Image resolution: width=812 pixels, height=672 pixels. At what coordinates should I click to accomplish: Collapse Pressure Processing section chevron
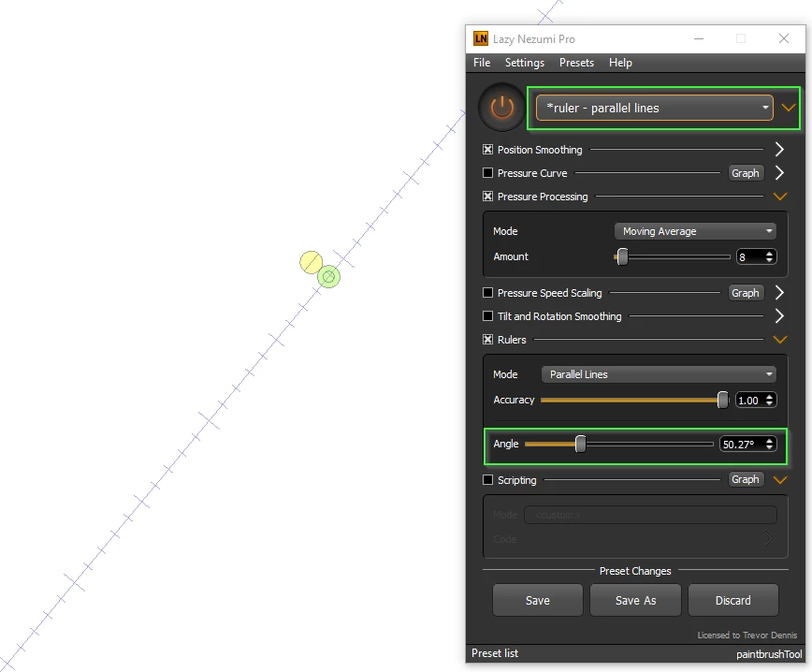coord(780,197)
